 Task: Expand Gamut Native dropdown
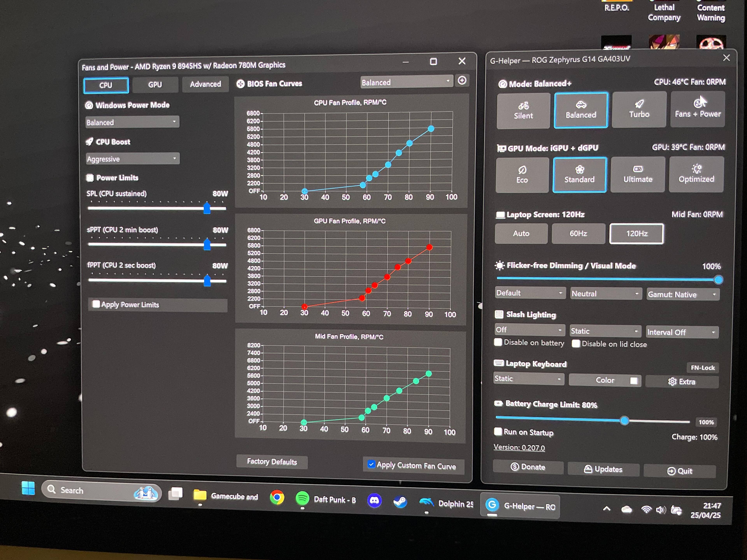[x=682, y=294]
